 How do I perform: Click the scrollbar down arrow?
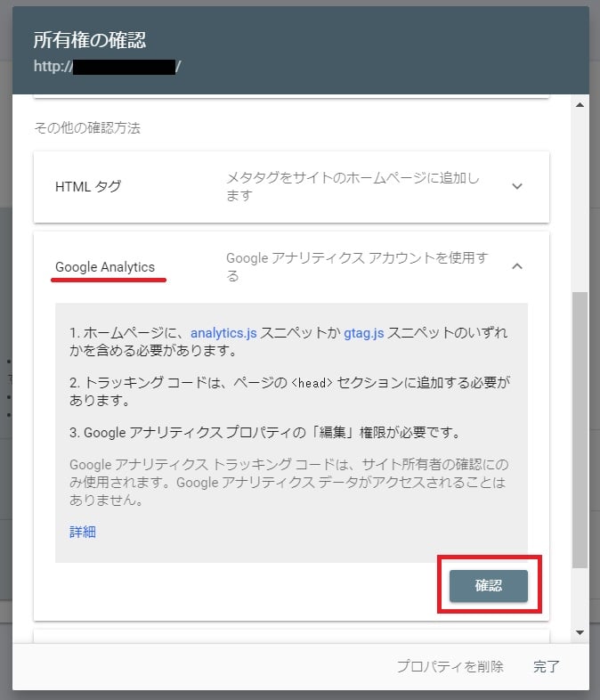pos(580,632)
